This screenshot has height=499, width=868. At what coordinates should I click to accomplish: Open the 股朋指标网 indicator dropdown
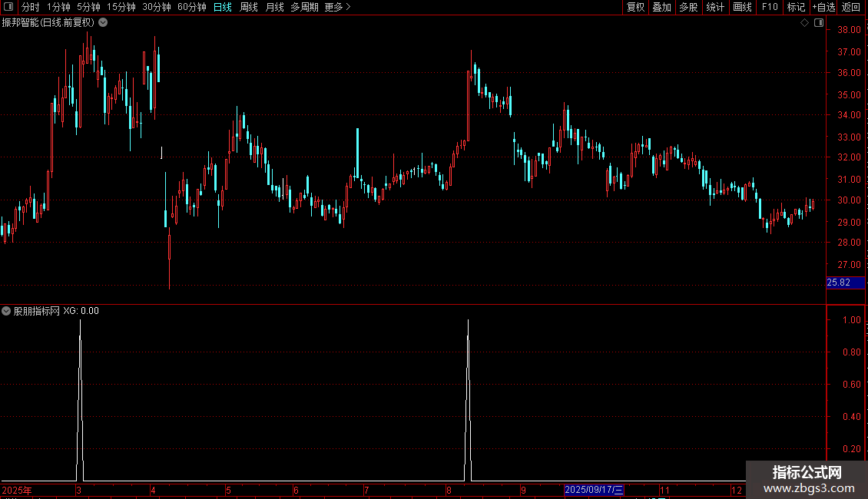point(6,311)
